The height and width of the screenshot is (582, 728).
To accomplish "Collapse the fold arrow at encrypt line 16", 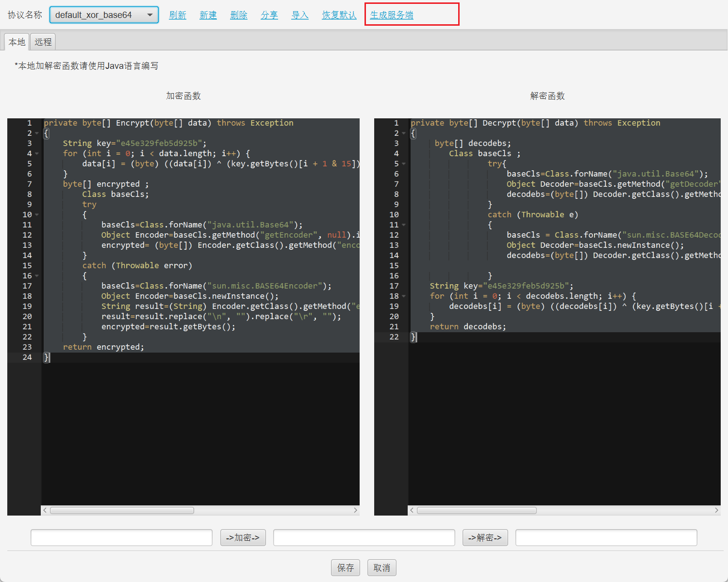I will pyautogui.click(x=37, y=276).
